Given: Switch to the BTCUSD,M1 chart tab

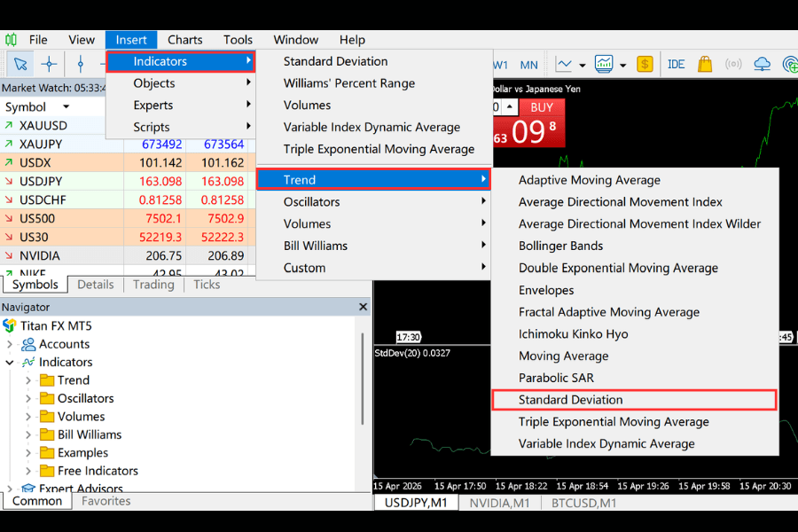Looking at the screenshot, I should tap(583, 503).
